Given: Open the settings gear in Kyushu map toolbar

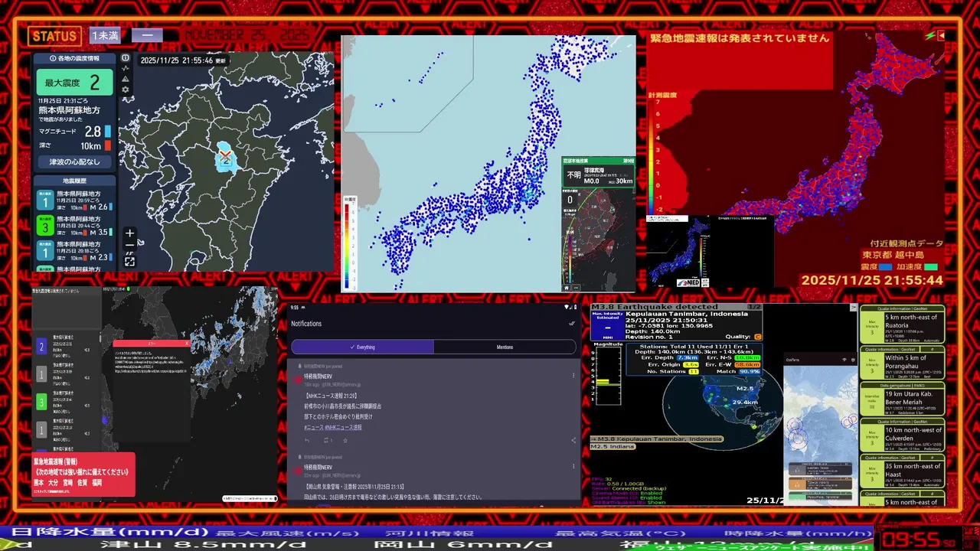Looking at the screenshot, I should click(x=126, y=90).
